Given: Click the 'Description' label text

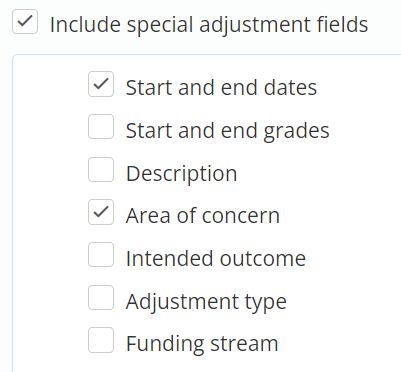Looking at the screenshot, I should (182, 174).
